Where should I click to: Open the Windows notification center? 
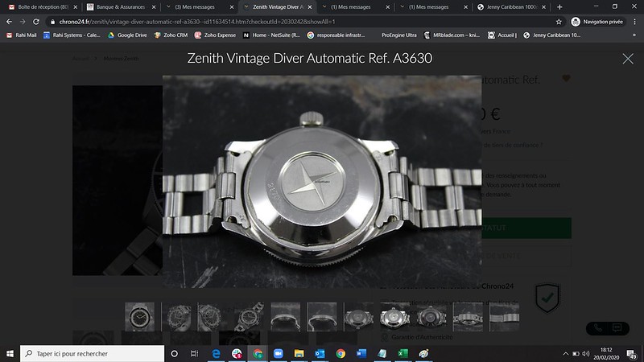point(632,353)
